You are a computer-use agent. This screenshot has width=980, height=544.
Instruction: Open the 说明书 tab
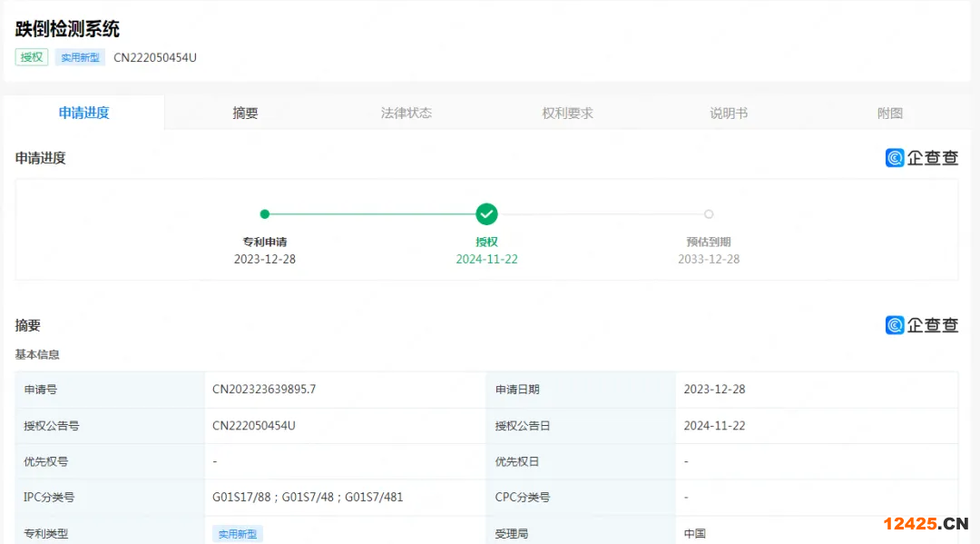(729, 114)
